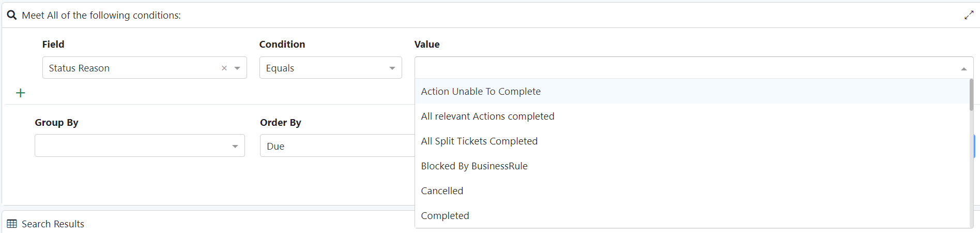The width and height of the screenshot is (980, 233).
Task: Select the "Completed" status reason
Action: 445,215
